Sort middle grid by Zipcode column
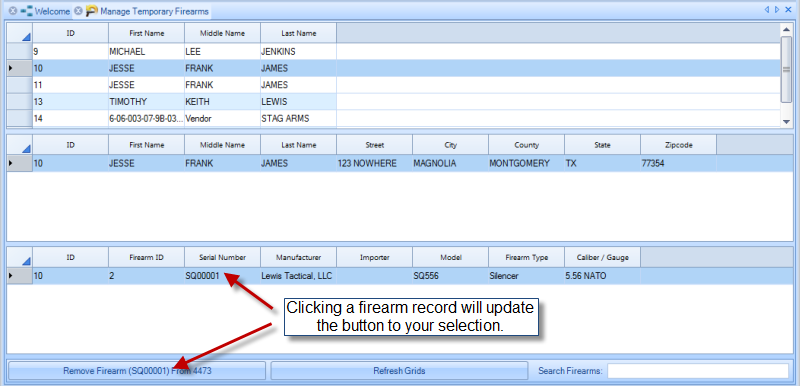800x386 pixels. coord(679,145)
